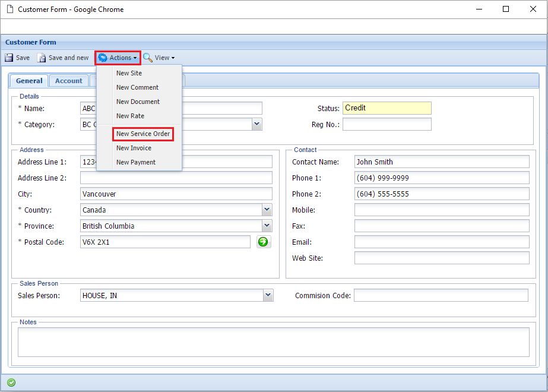This screenshot has height=392, width=548.
Task: Minimize the Customer Form Chrome window
Action: click(x=479, y=9)
